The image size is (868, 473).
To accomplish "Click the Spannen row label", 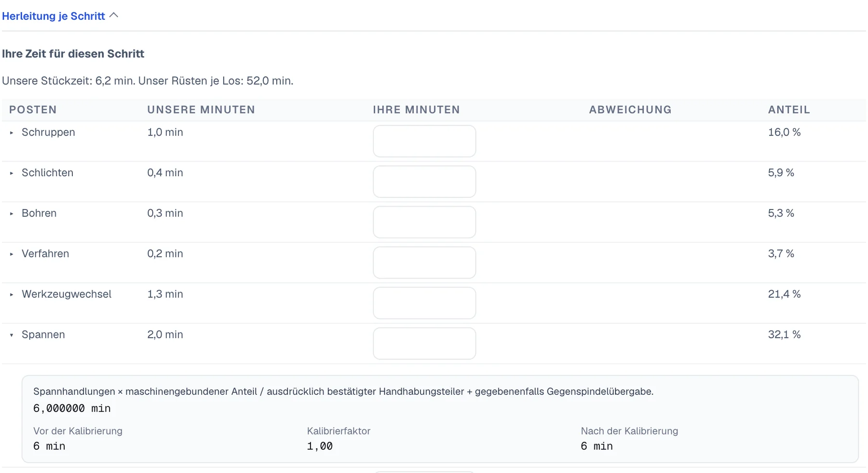I will [43, 335].
